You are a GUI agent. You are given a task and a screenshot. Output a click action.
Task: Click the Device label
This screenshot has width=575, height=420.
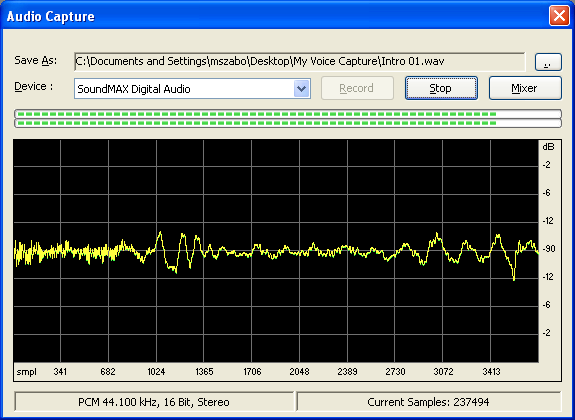tap(33, 87)
